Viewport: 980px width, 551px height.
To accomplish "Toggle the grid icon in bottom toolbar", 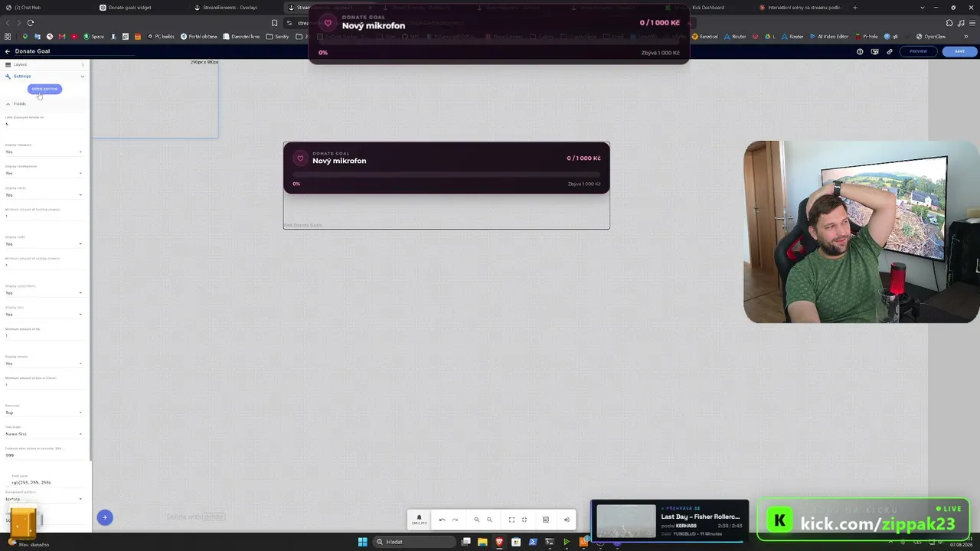I will click(546, 520).
